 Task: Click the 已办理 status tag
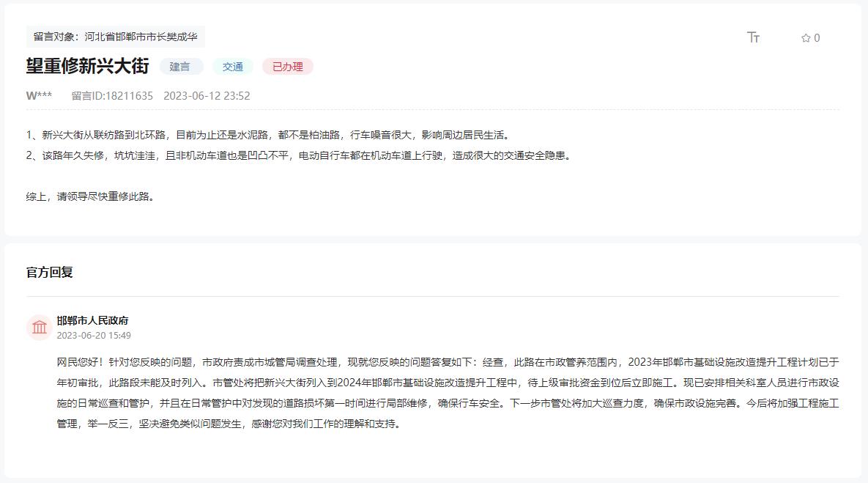coord(288,67)
